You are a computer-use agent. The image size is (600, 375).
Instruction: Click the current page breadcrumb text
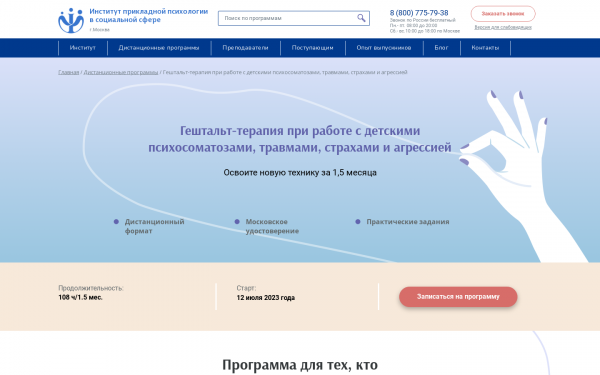[285, 72]
